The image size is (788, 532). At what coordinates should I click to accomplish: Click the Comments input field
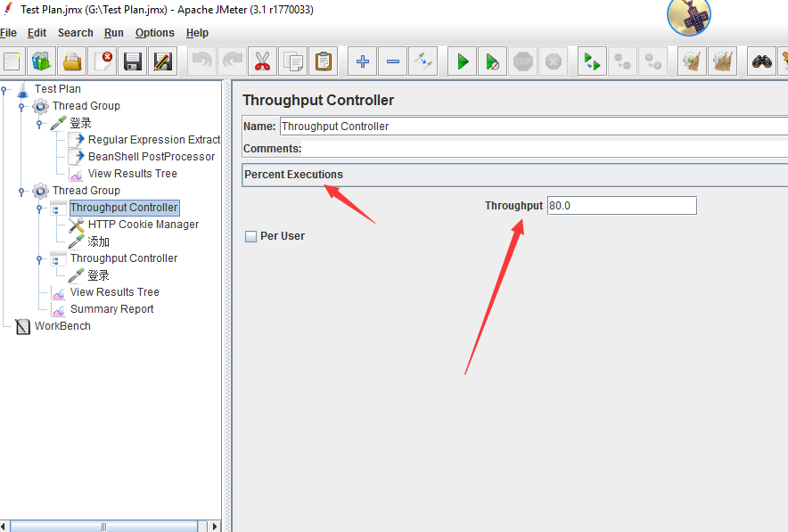point(546,149)
